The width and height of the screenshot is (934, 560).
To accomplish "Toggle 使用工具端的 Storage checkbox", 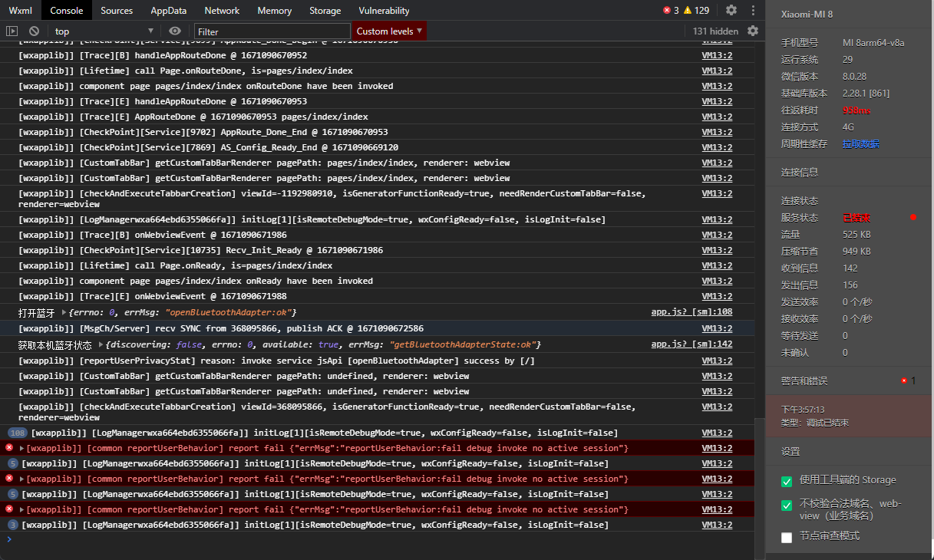I will [787, 481].
